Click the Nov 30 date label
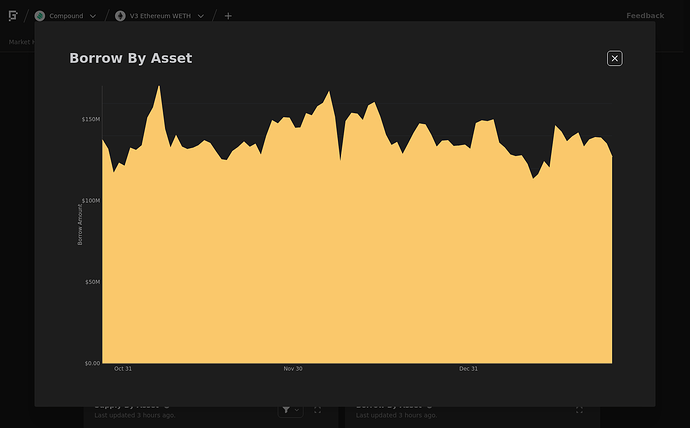Viewport: 690px width, 428px height. click(293, 369)
